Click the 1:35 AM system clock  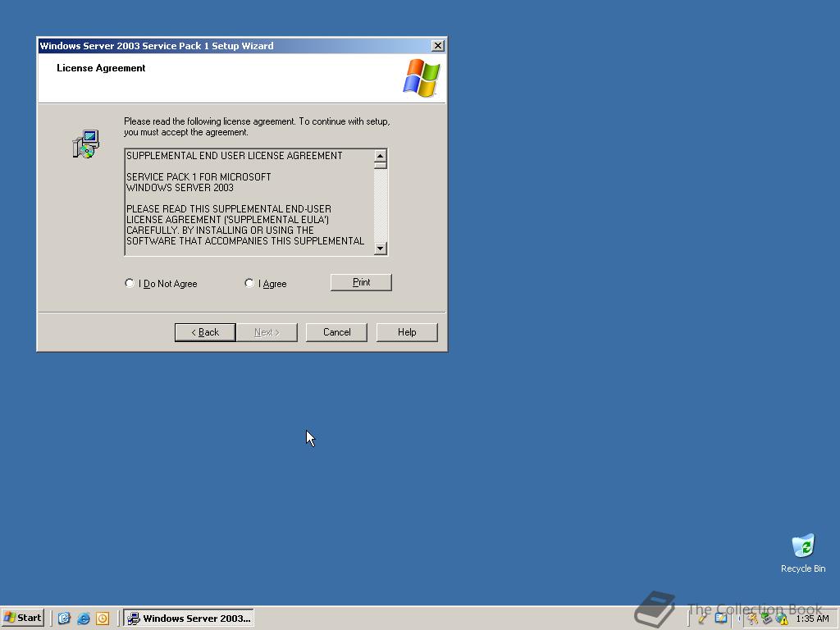[812, 619]
